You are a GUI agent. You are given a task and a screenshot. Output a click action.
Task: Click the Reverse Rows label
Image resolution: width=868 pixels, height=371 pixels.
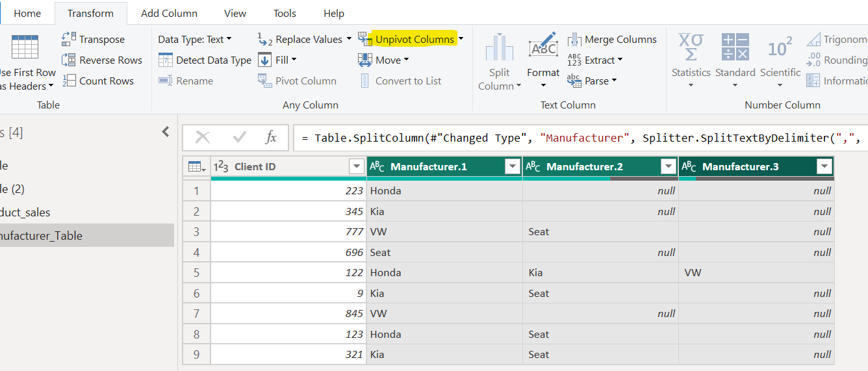coord(111,60)
